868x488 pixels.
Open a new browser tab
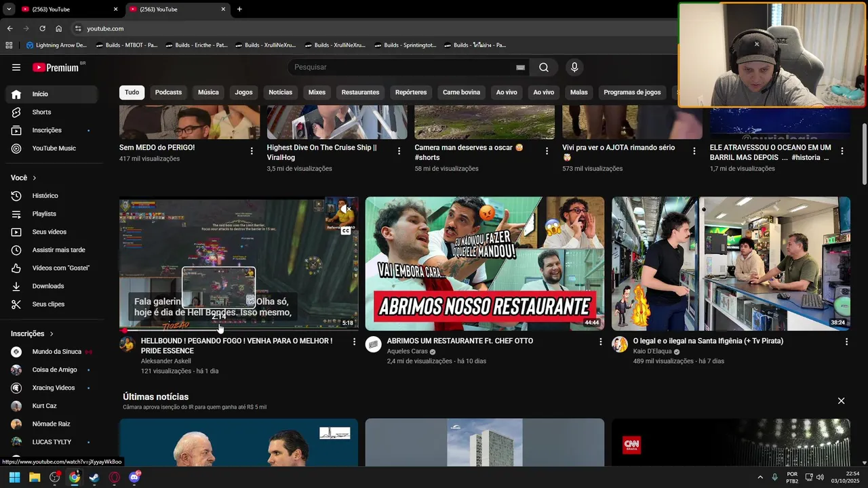[x=239, y=9]
